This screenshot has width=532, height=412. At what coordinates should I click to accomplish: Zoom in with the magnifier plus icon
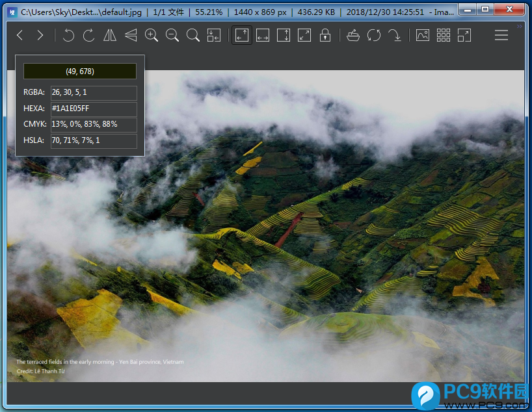point(152,35)
